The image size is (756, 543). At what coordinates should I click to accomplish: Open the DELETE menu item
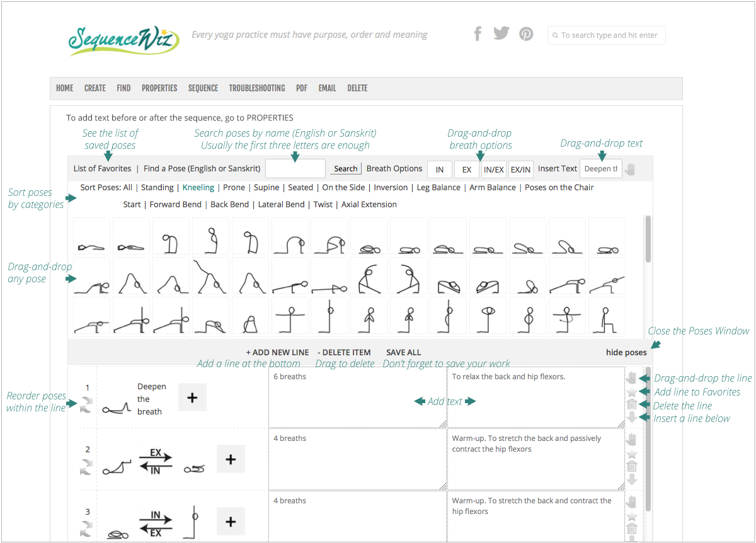click(x=357, y=88)
